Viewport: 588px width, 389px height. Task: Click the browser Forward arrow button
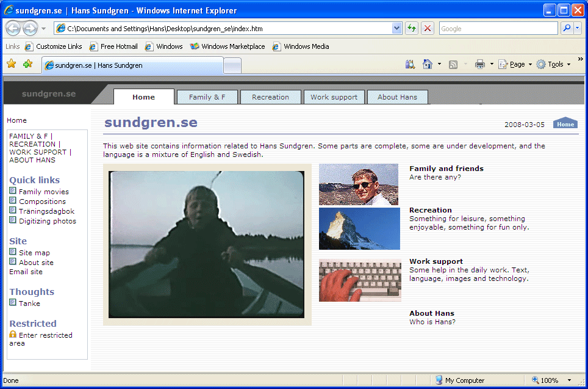tap(30, 29)
